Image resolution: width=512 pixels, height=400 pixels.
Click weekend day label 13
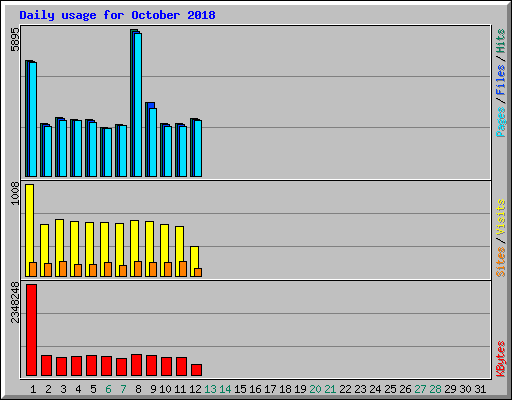(x=210, y=389)
